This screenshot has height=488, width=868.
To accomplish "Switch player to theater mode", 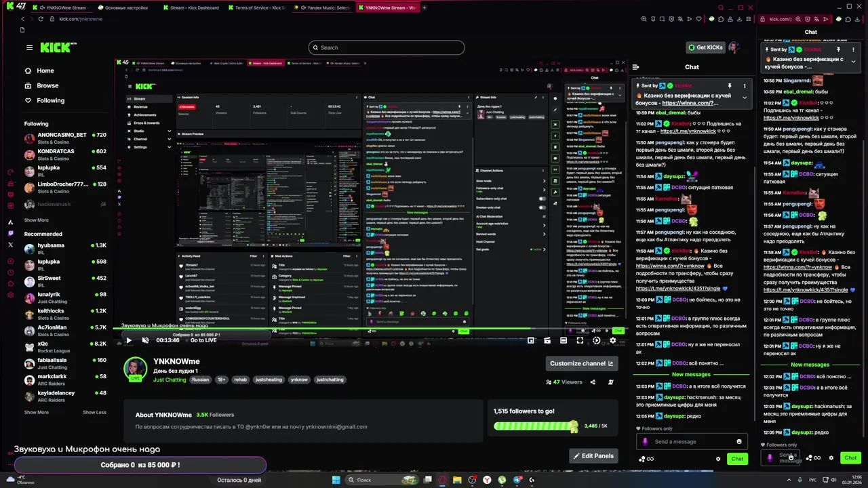I will click(564, 340).
